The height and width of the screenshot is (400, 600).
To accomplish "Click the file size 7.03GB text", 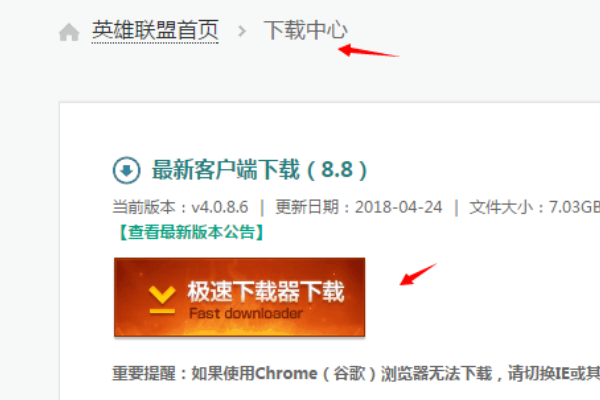I will click(x=574, y=207).
